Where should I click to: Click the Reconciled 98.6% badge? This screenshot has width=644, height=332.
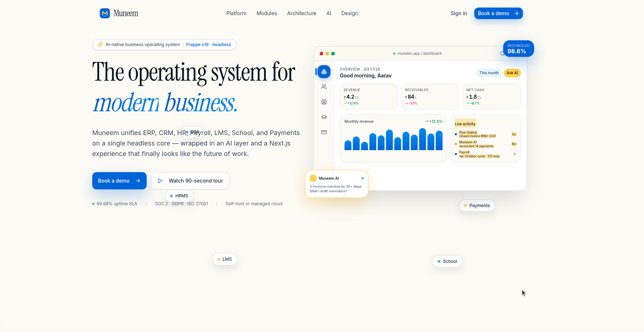tap(519, 49)
